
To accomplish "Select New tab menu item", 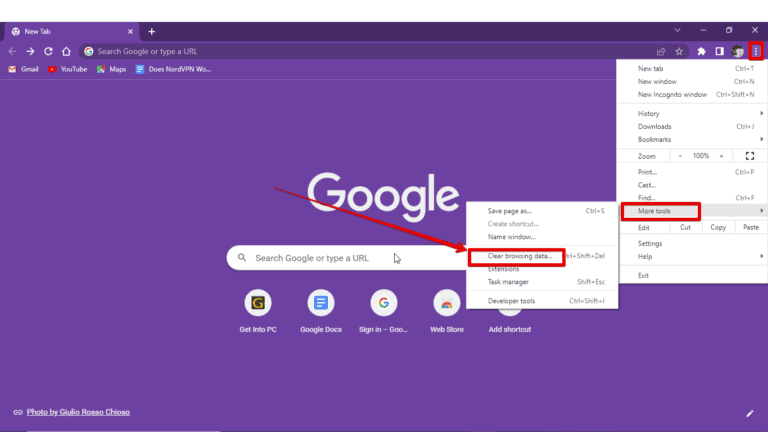I will coord(693,69).
